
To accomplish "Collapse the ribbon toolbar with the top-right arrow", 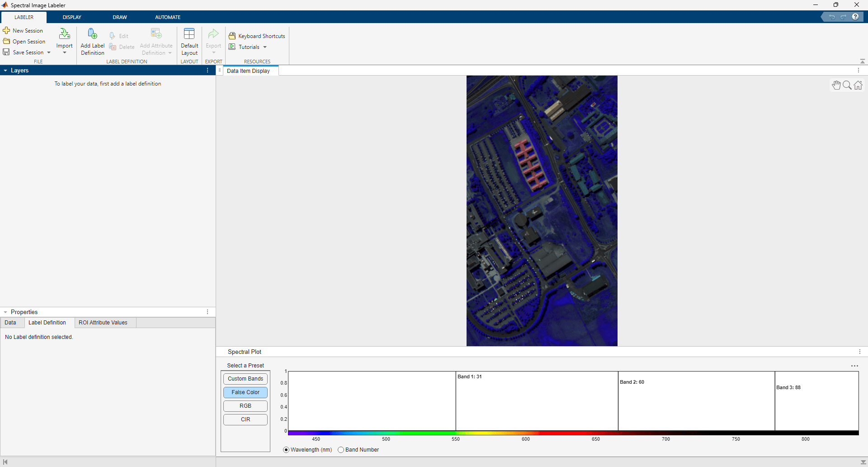I will [863, 61].
